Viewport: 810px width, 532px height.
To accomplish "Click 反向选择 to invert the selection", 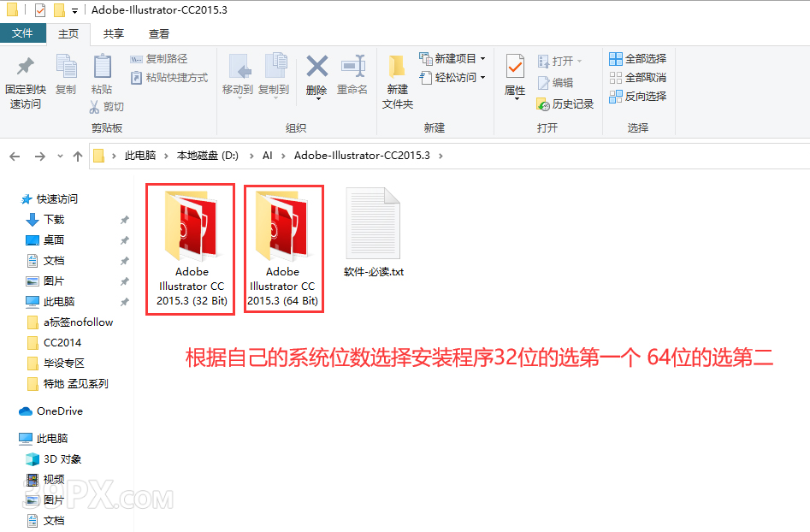I will (x=637, y=95).
